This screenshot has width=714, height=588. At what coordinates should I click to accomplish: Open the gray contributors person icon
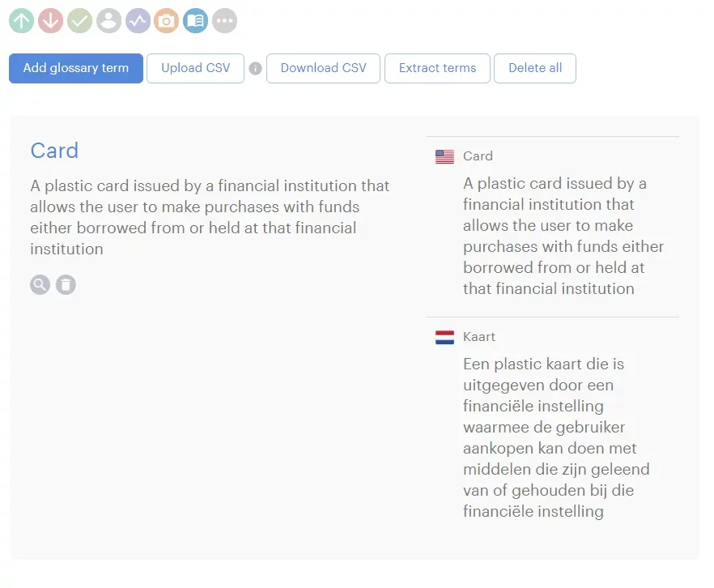point(108,21)
